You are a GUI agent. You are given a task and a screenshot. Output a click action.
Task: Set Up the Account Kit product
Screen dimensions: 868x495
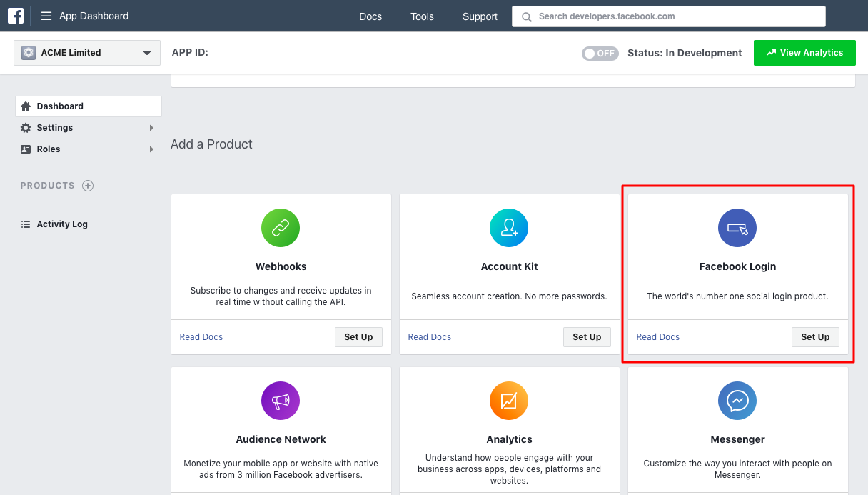click(587, 337)
